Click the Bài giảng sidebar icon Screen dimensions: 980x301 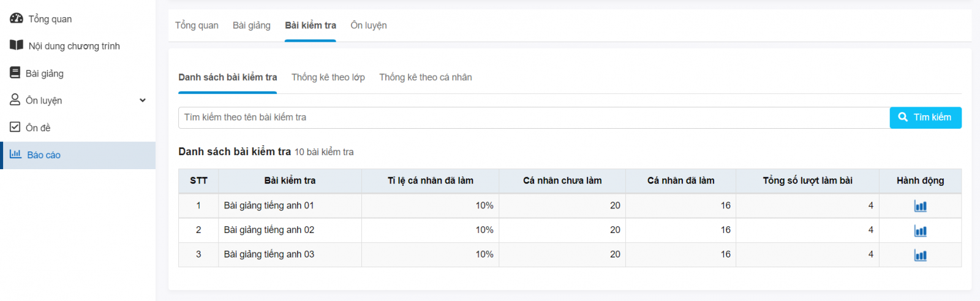15,72
